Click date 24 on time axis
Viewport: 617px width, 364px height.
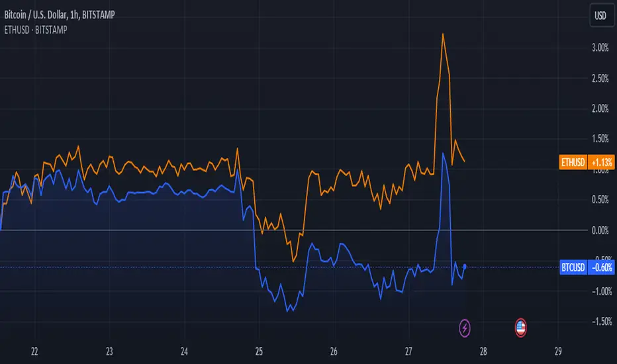(x=184, y=351)
